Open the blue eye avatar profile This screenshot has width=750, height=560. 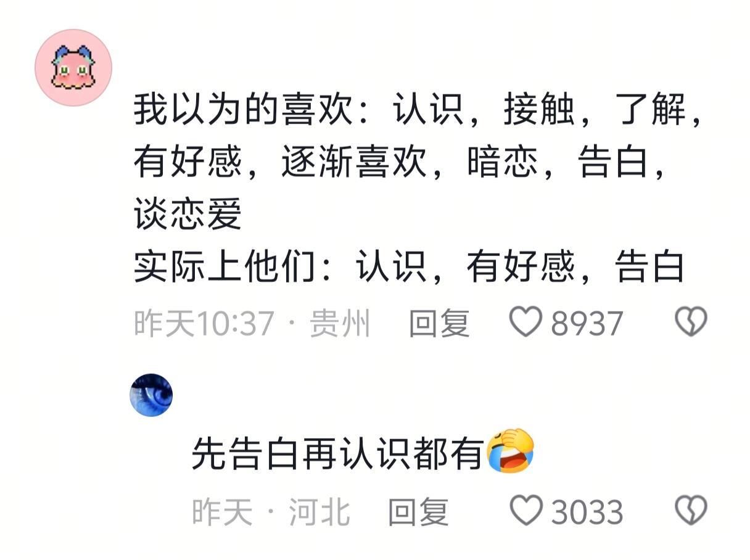(x=151, y=395)
